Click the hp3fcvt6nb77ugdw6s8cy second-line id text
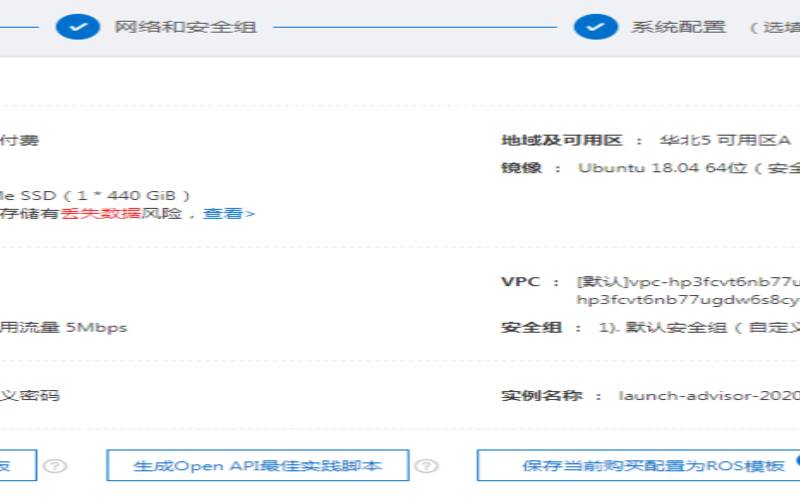Viewport: 800px width, 500px height. tap(688, 299)
